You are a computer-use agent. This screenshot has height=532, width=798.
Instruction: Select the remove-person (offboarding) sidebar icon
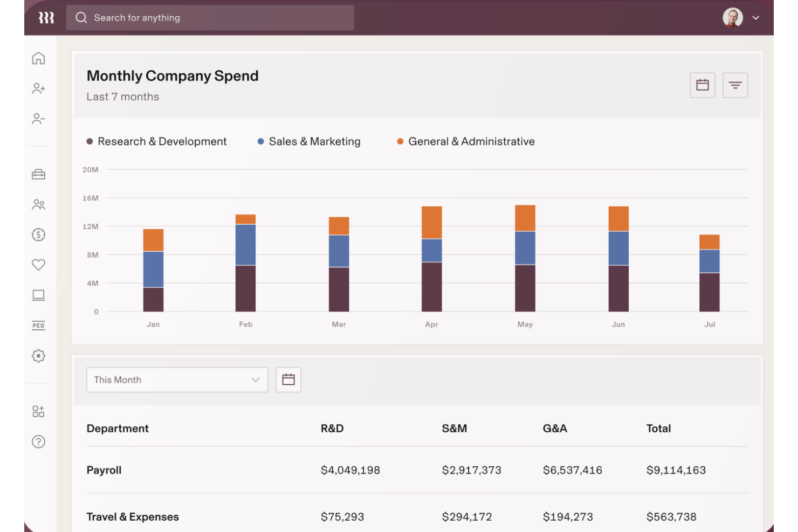click(x=38, y=119)
